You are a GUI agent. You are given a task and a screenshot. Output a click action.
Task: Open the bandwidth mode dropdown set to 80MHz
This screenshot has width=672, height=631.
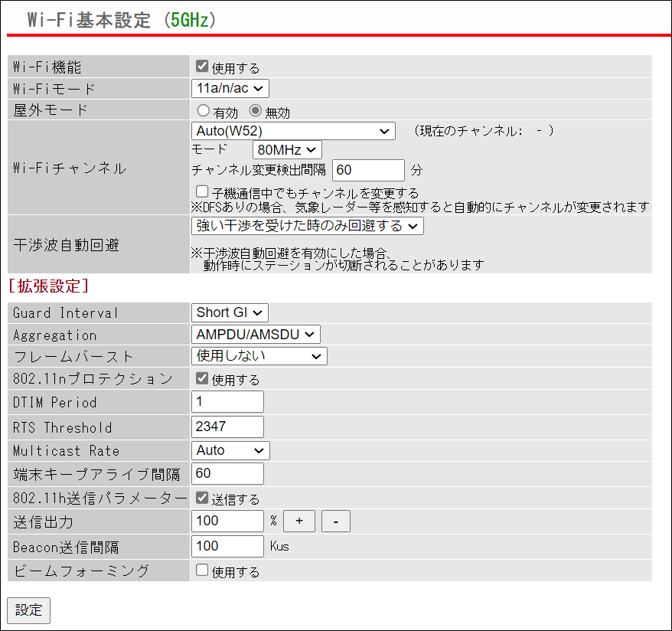pyautogui.click(x=286, y=149)
